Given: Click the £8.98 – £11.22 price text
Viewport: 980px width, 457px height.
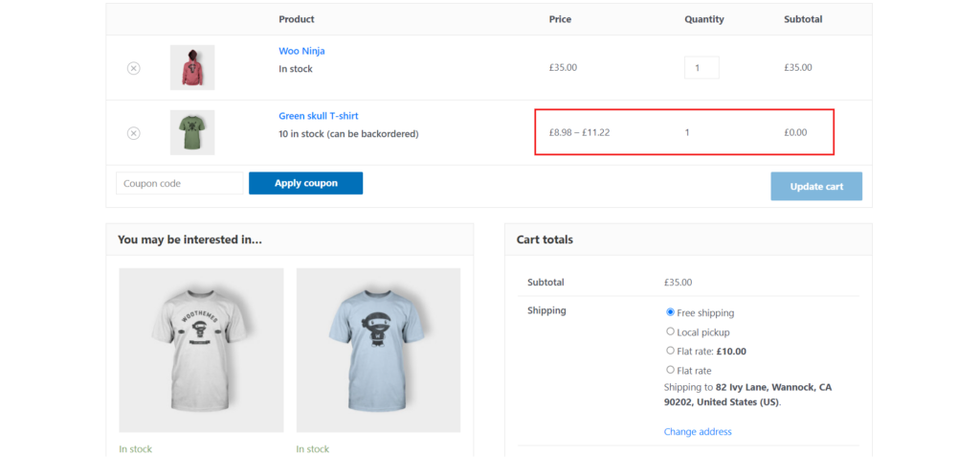Looking at the screenshot, I should 579,133.
